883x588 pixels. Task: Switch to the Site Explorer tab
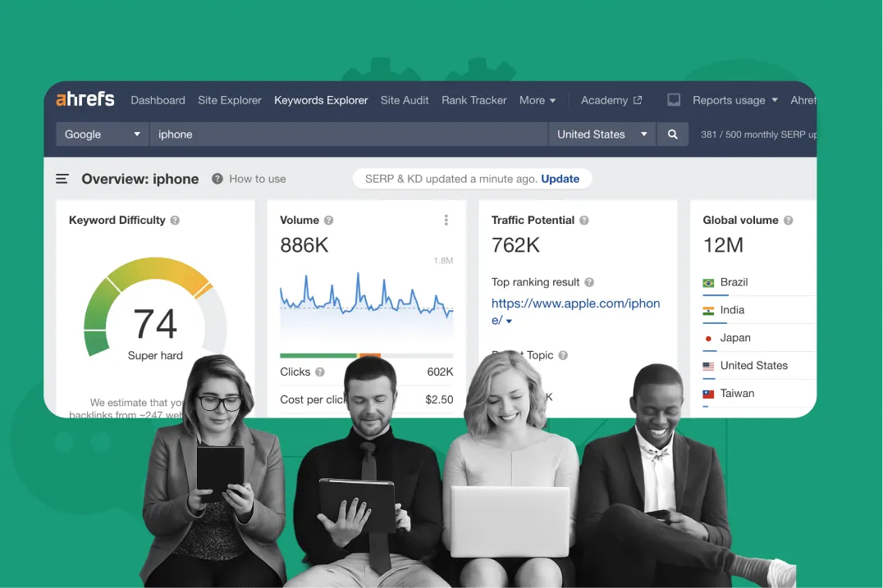pyautogui.click(x=229, y=99)
